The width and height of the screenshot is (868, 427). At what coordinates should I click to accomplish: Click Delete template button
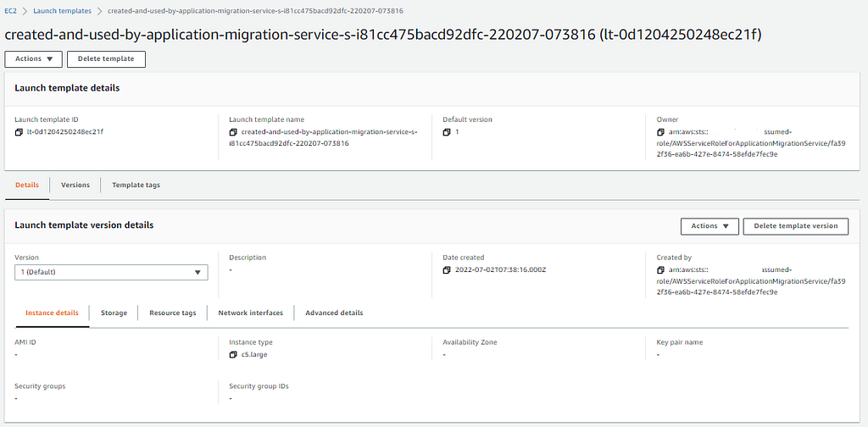pos(106,59)
